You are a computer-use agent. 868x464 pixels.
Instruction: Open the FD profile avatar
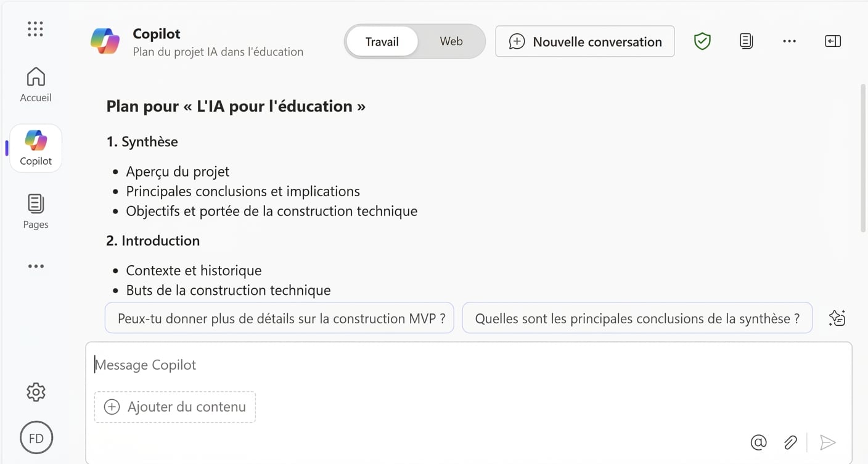pyautogui.click(x=35, y=437)
